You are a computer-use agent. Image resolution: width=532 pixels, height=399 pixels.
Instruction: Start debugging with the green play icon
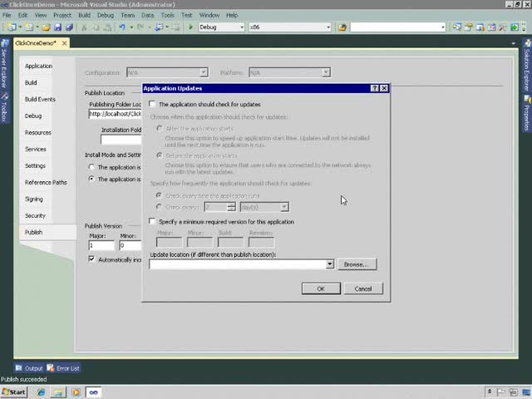point(190,27)
